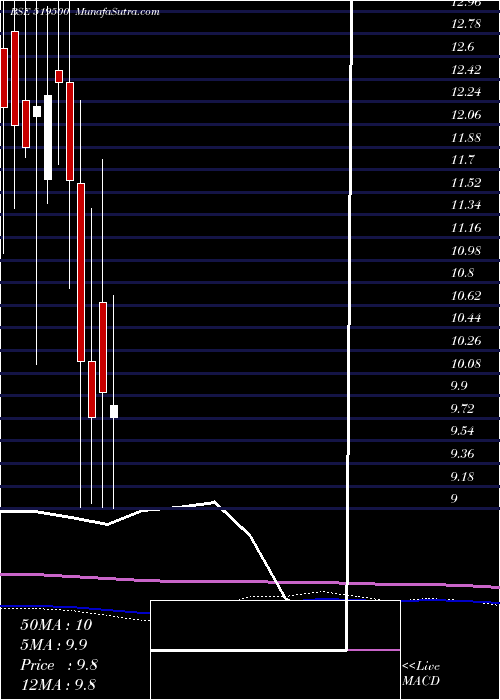The width and height of the screenshot is (500, 700).
Task: Click the 10.26 price axis label
Action: (x=466, y=341)
